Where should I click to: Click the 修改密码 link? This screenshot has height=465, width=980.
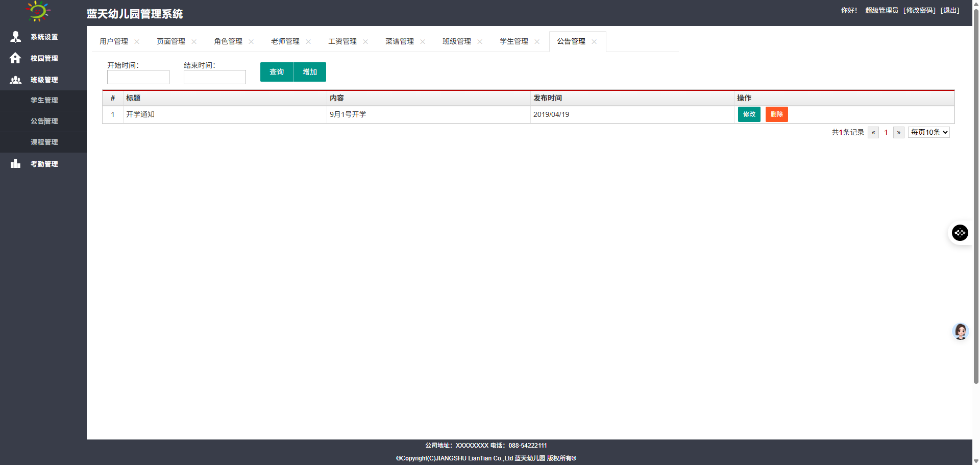[x=919, y=10]
